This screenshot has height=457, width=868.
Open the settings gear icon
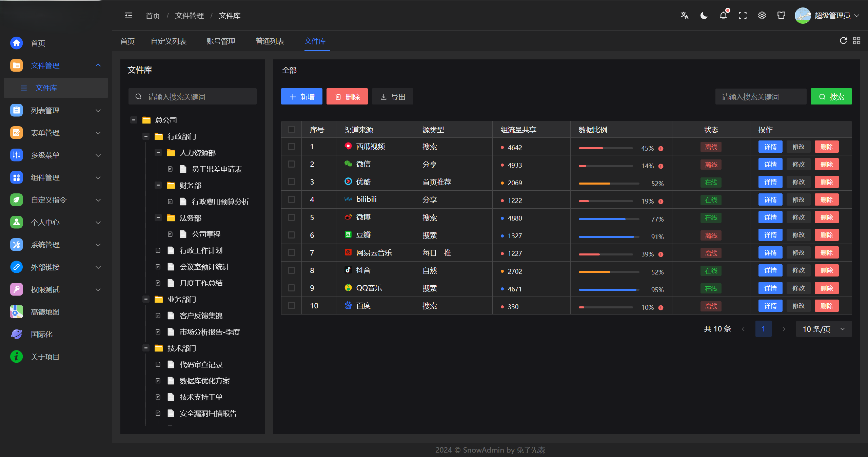click(x=762, y=15)
